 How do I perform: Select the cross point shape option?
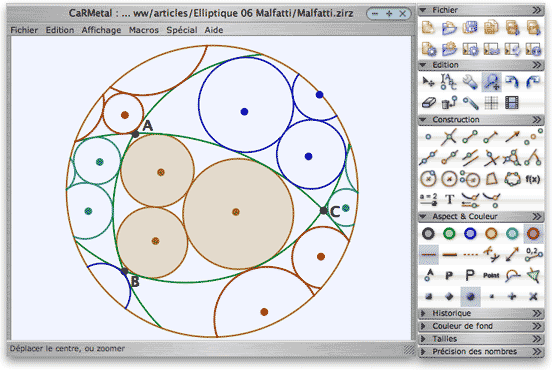[533, 297]
